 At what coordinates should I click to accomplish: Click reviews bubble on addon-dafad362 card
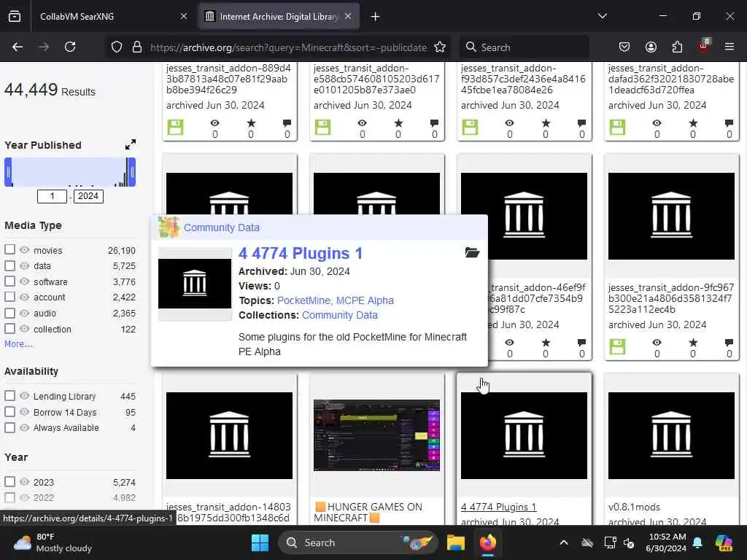pos(729,123)
